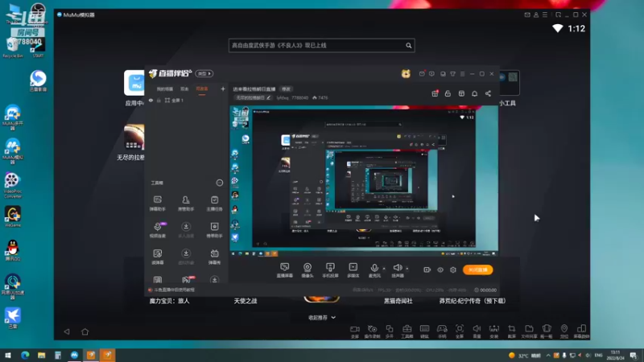644x362 pixels.
Task: Open the type dropdown pill beside app logo
Action: tap(204, 73)
